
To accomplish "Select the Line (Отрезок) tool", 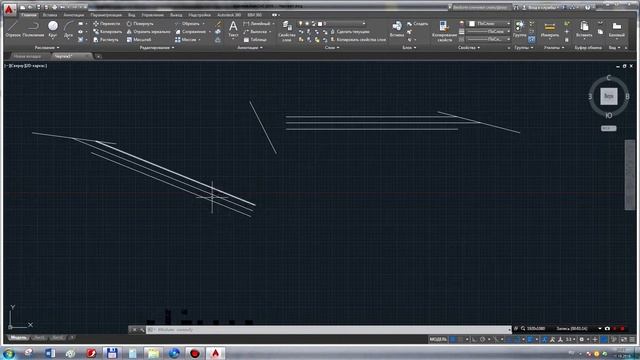I will tap(13, 29).
